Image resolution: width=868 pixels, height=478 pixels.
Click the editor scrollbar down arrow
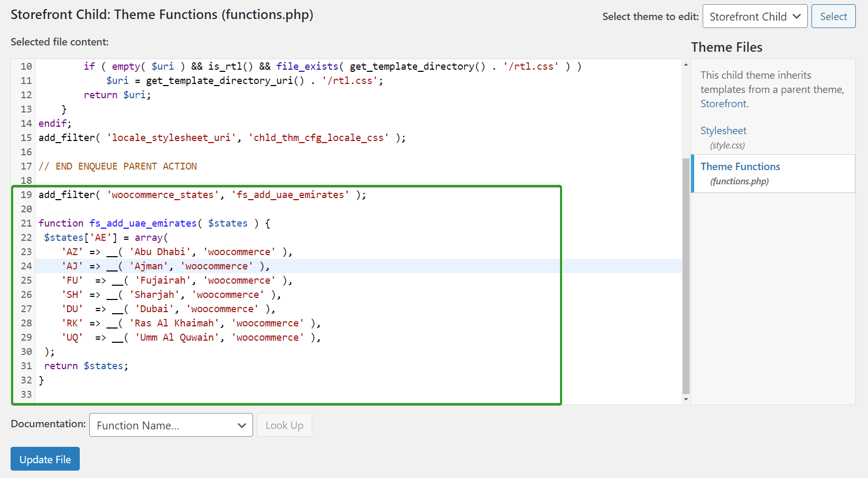[686, 399]
